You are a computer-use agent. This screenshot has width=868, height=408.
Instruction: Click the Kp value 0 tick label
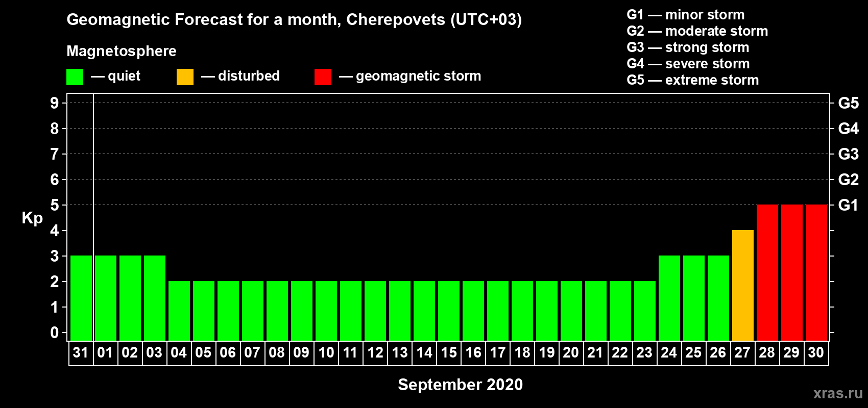55,333
